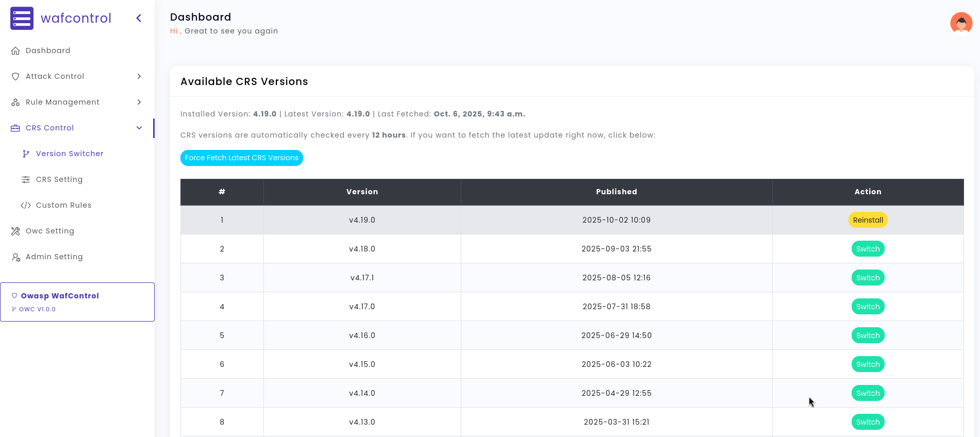Open the user avatar at top right
The height and width of the screenshot is (437, 980).
tap(961, 23)
